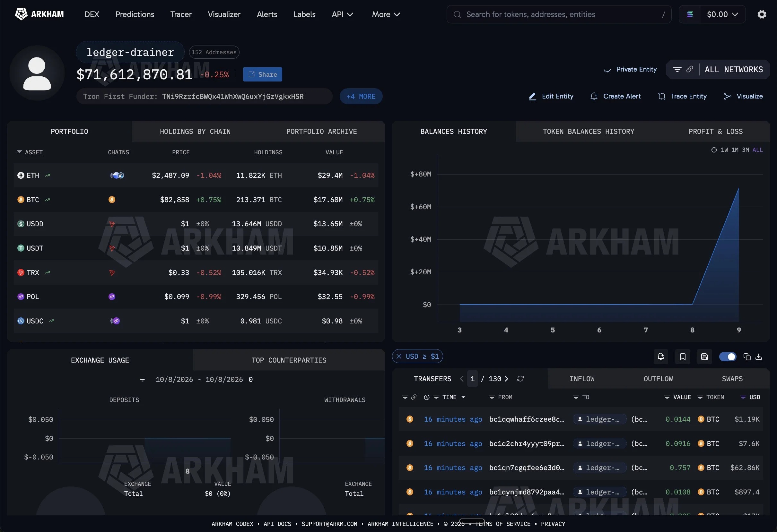Viewport: 777px width, 532px height.
Task: Click the bookmark icon above transfers
Action: [x=683, y=356]
